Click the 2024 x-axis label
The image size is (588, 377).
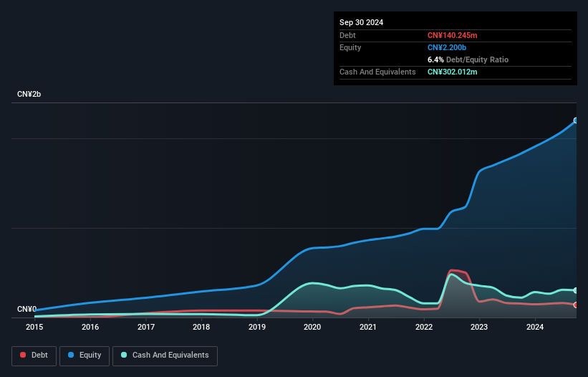click(x=535, y=327)
